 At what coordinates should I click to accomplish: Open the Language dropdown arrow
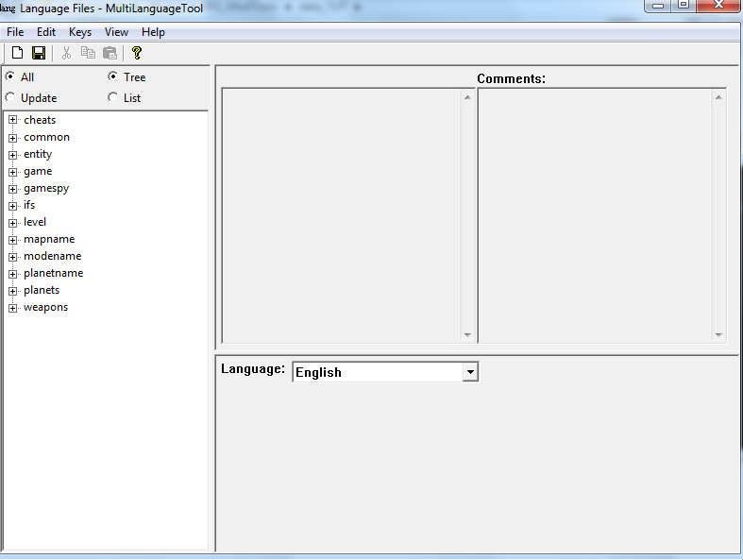[x=470, y=372]
